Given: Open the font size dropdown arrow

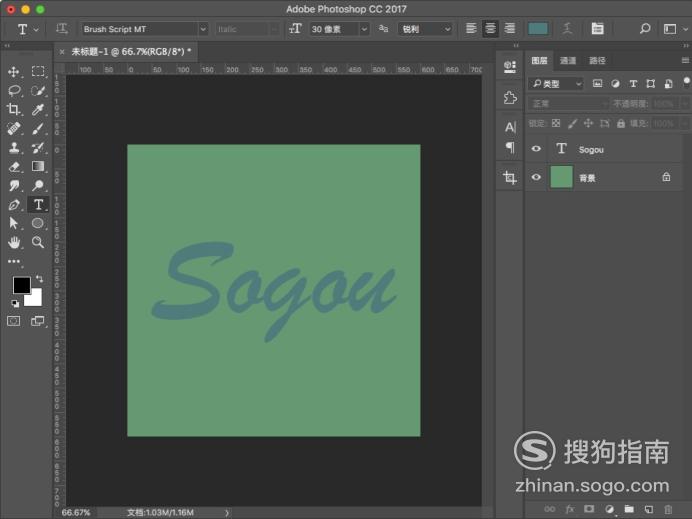Looking at the screenshot, I should [364, 29].
